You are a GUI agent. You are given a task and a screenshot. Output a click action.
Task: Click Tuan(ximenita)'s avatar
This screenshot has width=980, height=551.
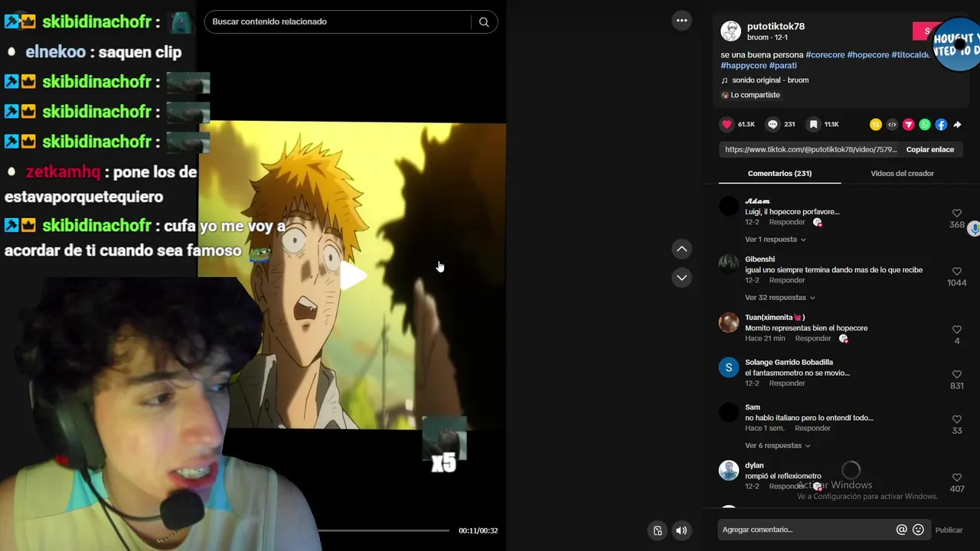[x=728, y=323]
